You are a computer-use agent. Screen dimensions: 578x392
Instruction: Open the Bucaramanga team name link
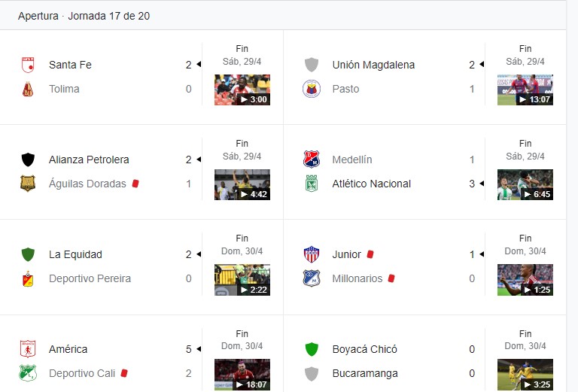pos(365,374)
